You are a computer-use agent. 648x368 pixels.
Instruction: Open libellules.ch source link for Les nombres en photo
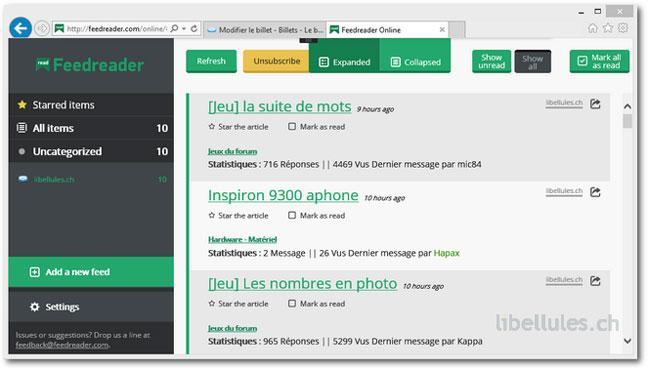click(x=564, y=280)
